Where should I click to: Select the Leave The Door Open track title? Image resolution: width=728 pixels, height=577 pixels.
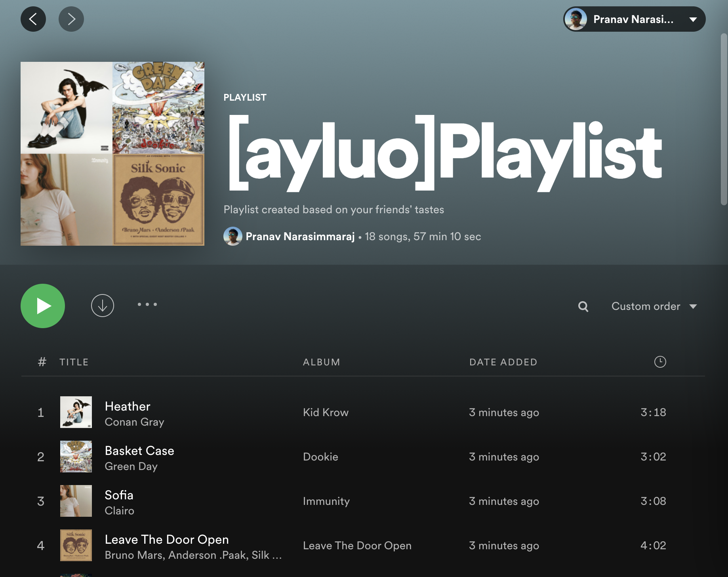coord(167,539)
